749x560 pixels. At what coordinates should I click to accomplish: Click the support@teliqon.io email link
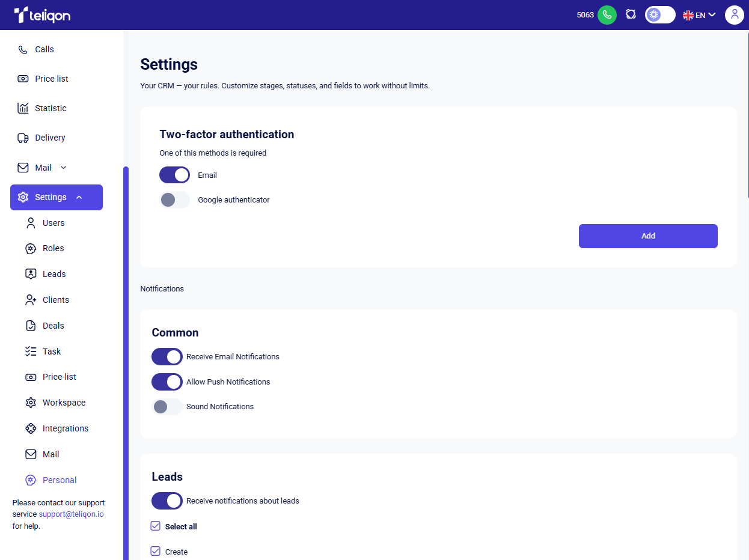pos(71,514)
